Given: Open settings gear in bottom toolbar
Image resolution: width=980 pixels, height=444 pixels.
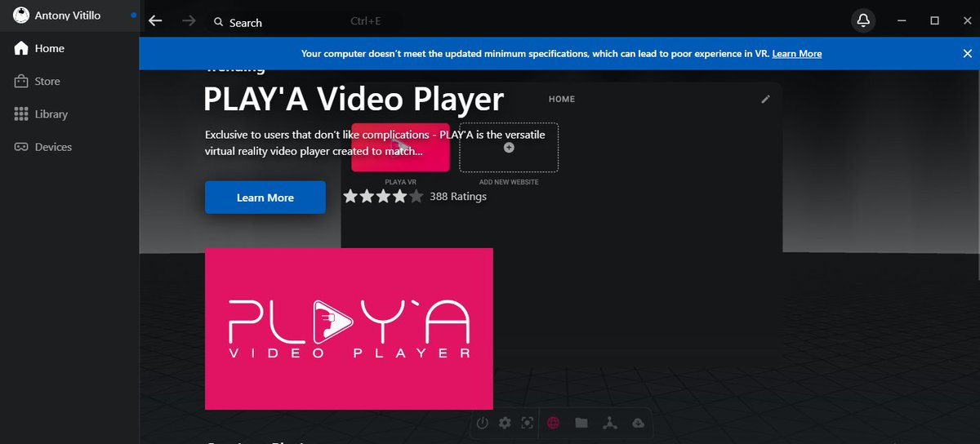Looking at the screenshot, I should (505, 423).
